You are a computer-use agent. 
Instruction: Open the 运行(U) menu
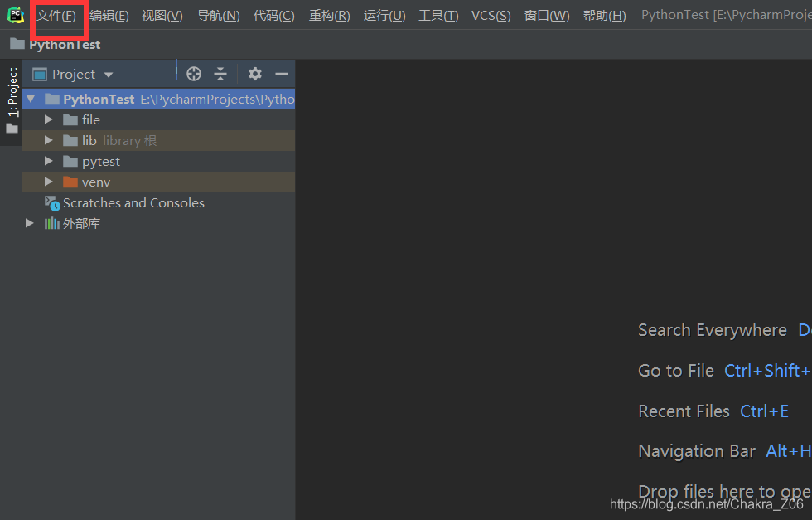[384, 16]
